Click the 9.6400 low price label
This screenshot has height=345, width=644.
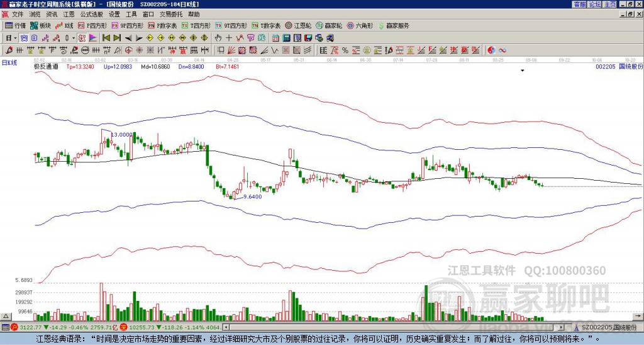point(253,196)
